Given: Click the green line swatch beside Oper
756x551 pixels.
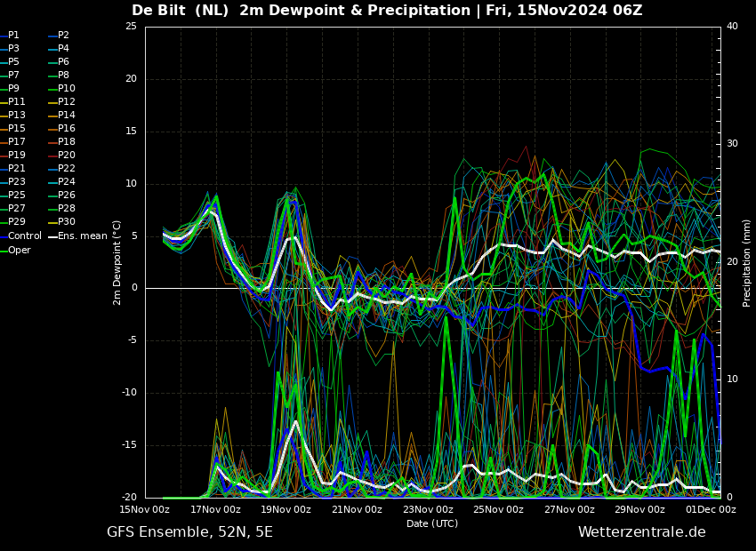Looking at the screenshot, I should pyautogui.click(x=4, y=251).
